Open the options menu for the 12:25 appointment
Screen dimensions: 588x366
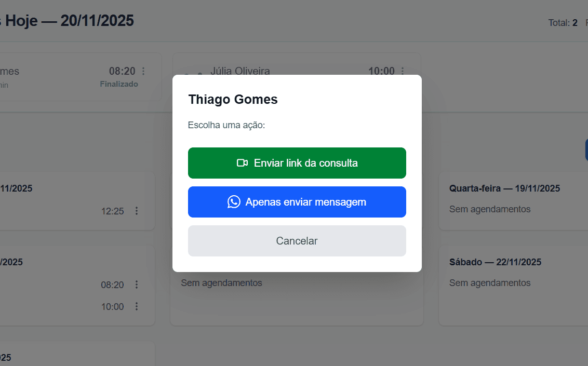pos(136,211)
